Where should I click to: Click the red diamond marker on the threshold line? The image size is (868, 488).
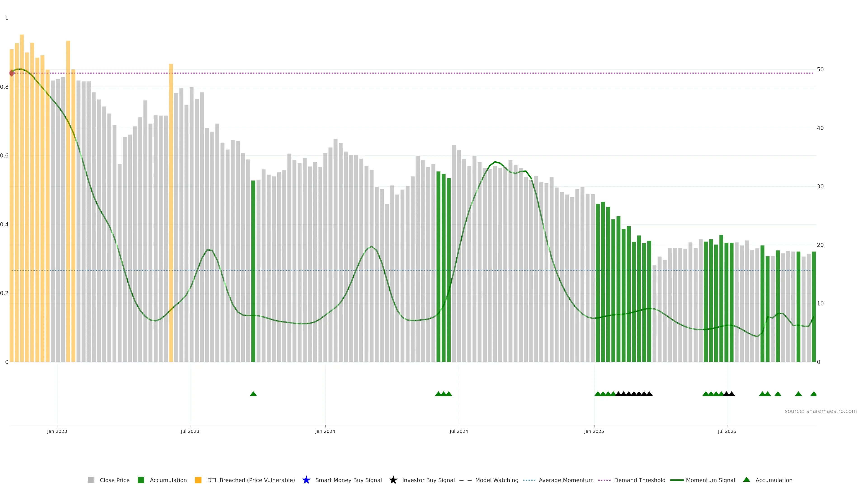(x=12, y=73)
